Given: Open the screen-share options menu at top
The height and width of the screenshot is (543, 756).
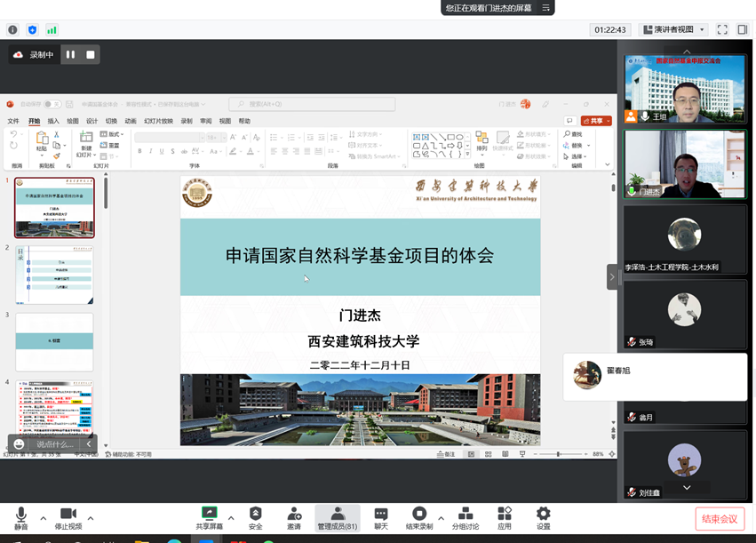Looking at the screenshot, I should pyautogui.click(x=546, y=8).
